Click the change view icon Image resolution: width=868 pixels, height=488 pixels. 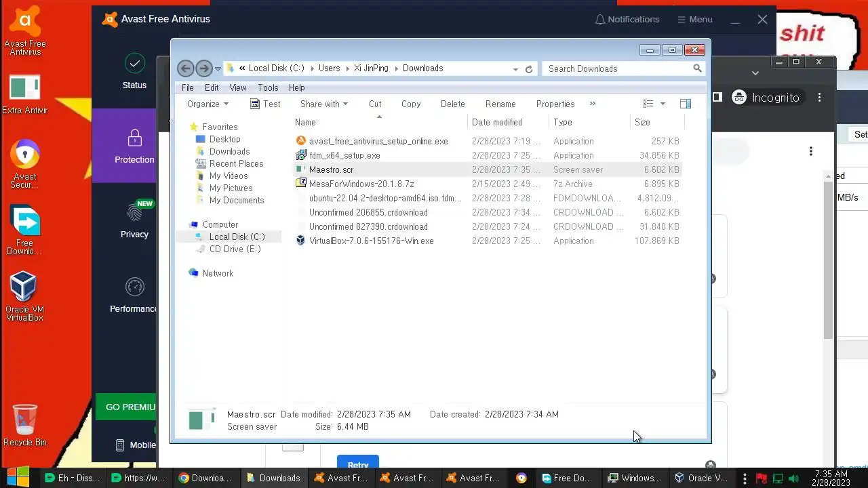648,104
